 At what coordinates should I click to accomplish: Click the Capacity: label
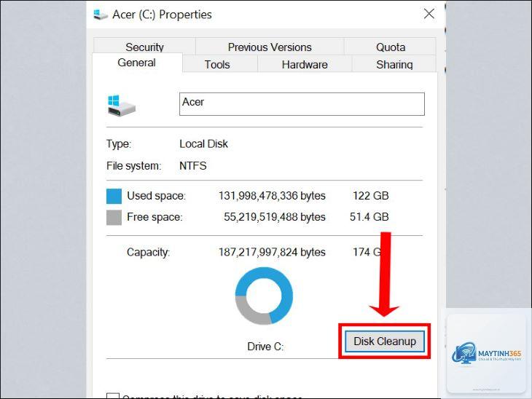tap(148, 252)
